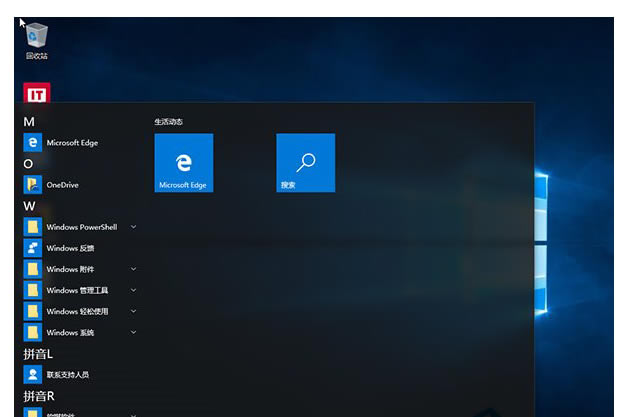Viewport: 636px width, 417px height.
Task: Expand the Windows PowerShell folder chevron
Action: coord(133,227)
